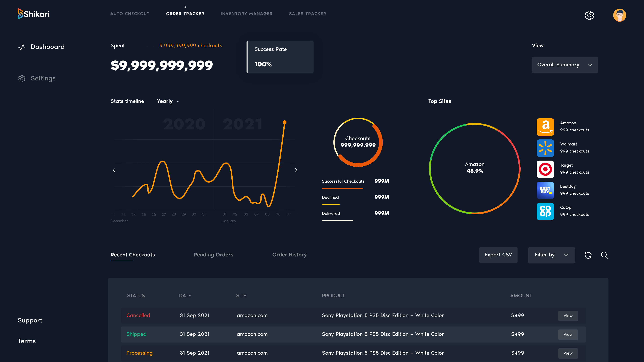Open the Terms link

point(27,341)
